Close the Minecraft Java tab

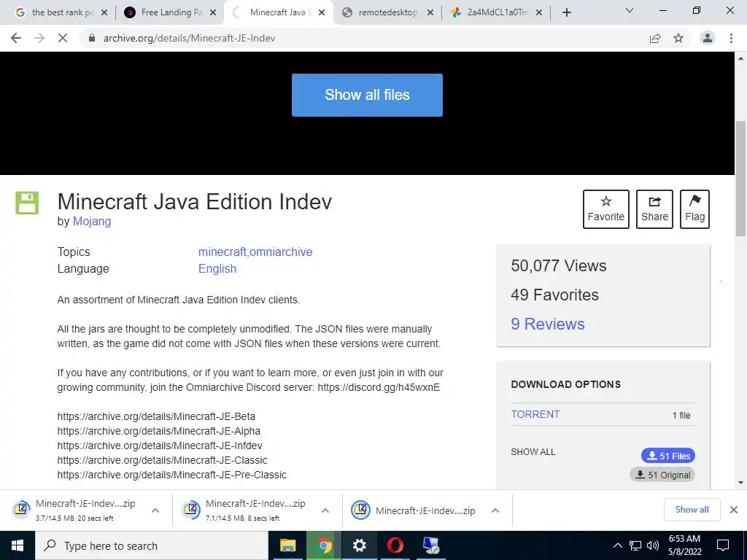322,12
